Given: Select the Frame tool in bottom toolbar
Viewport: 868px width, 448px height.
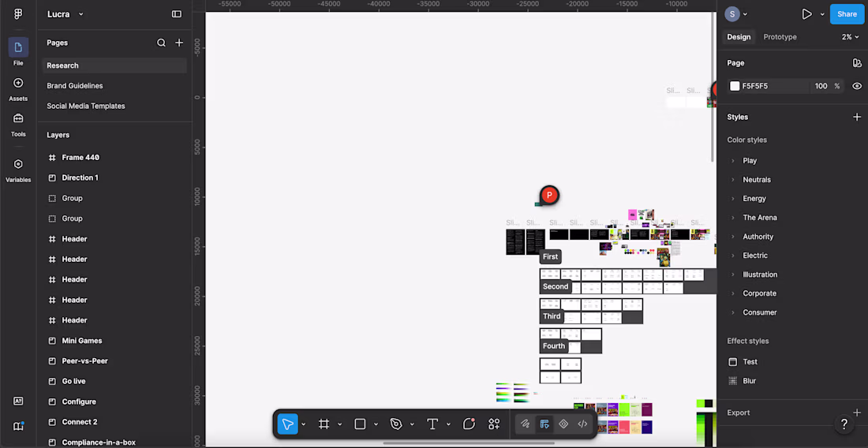Looking at the screenshot, I should click(x=324, y=424).
